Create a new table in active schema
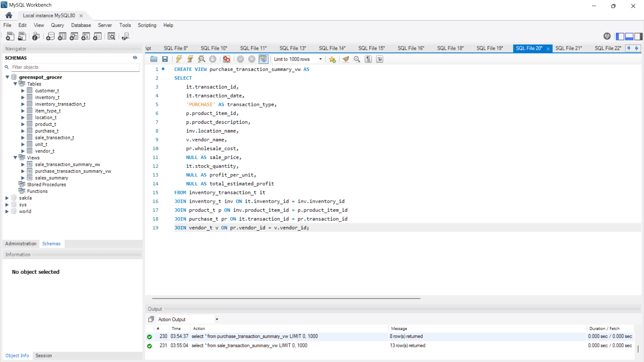This screenshot has width=644, height=362. pyautogui.click(x=62, y=36)
